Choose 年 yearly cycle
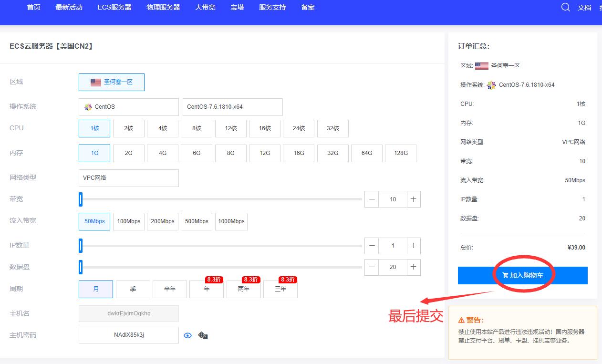The height and width of the screenshot is (364, 602). (x=207, y=289)
